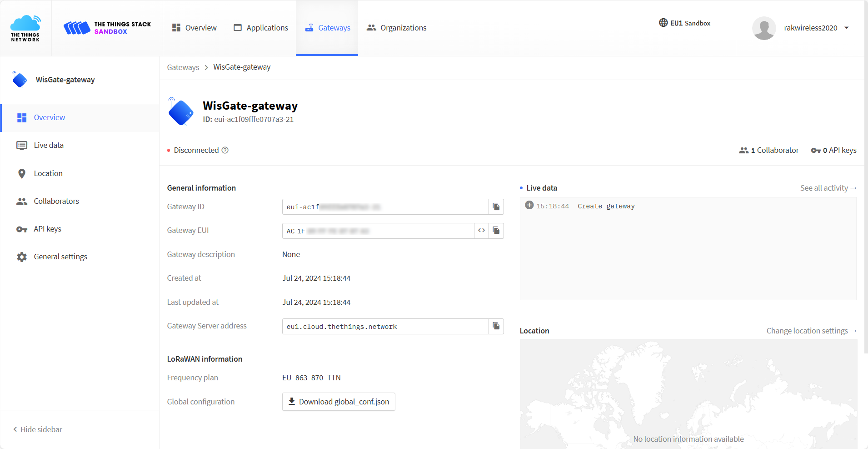The image size is (868, 449).
Task: Click the Gateway Server address field
Action: (385, 326)
